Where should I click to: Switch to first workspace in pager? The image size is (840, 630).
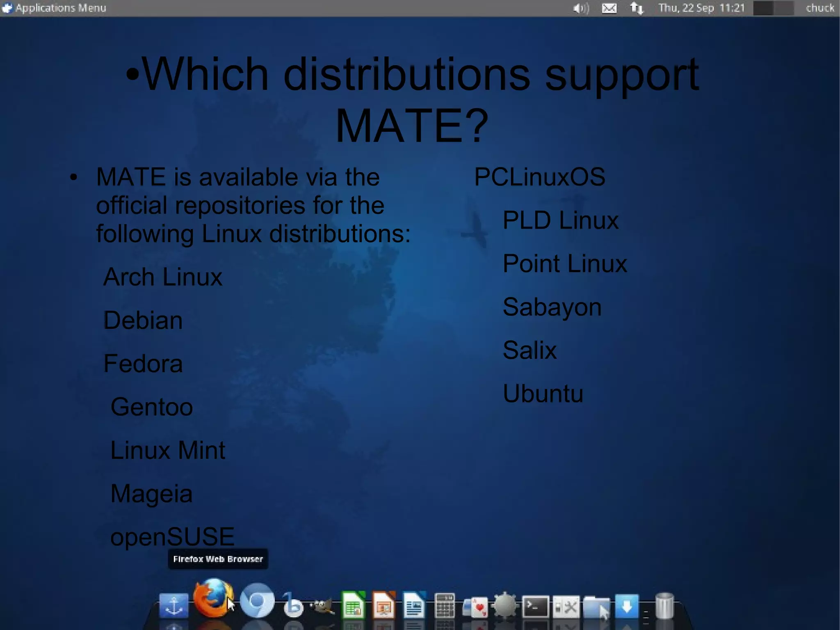763,8
